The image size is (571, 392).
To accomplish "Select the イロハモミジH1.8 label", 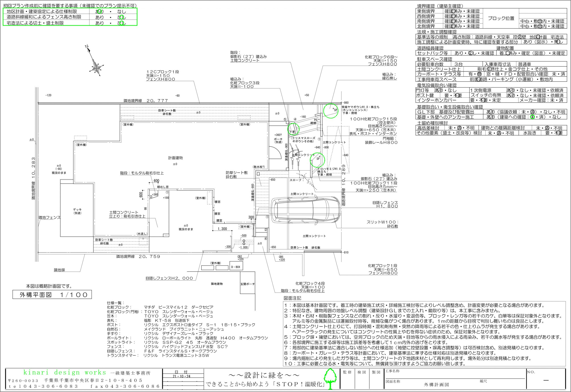I will (x=329, y=169).
